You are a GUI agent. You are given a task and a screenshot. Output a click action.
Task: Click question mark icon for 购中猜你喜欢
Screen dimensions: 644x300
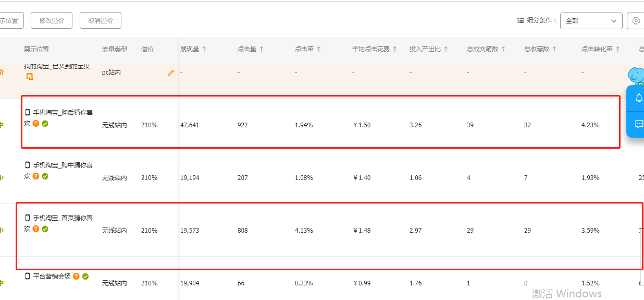coord(36,176)
